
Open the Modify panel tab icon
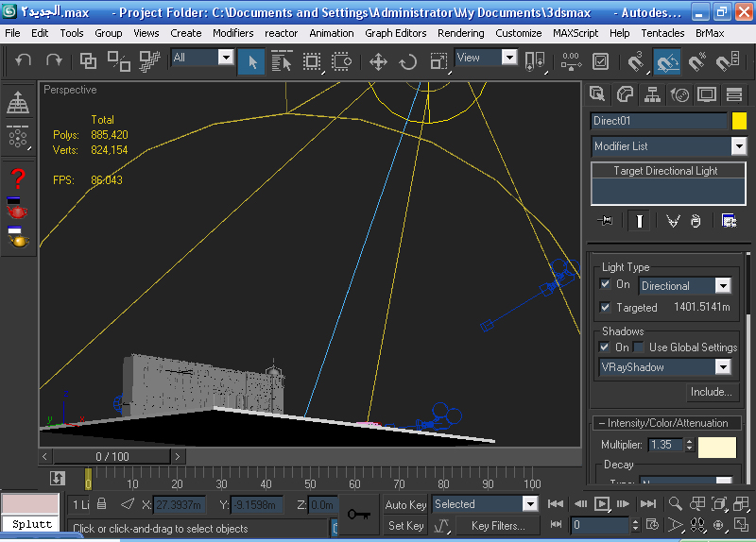pyautogui.click(x=625, y=94)
